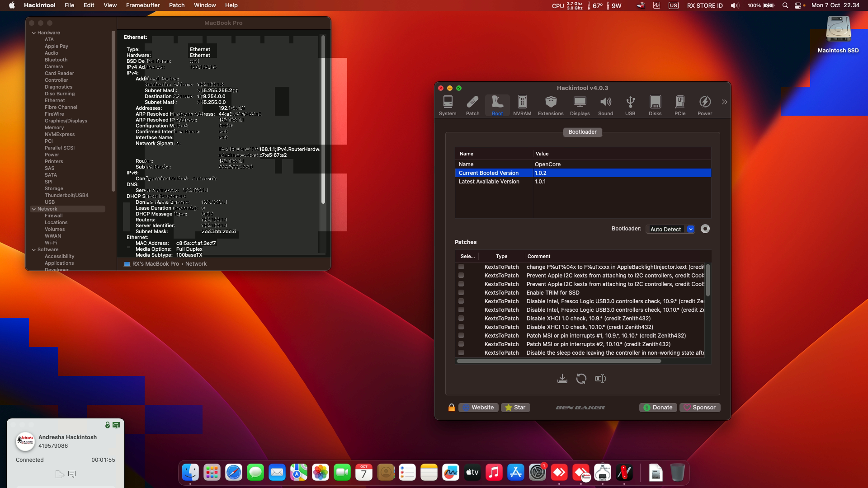Open the Framebuffer menu

(143, 5)
